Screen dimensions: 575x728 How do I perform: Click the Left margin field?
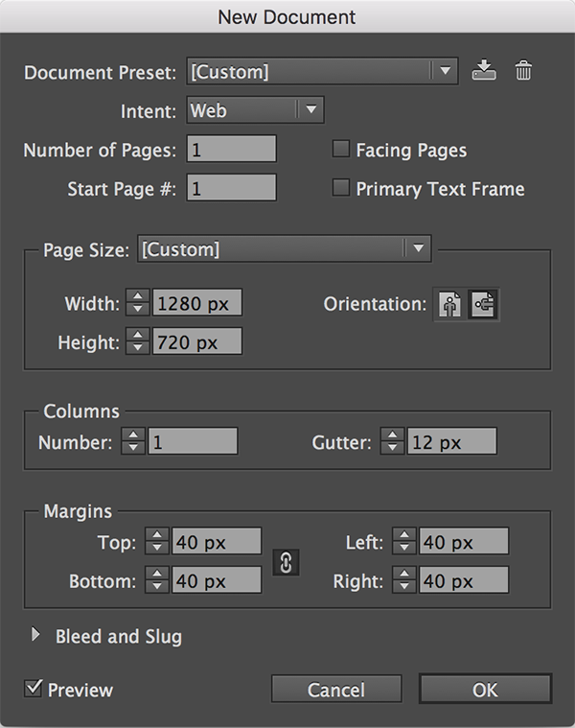(x=464, y=541)
